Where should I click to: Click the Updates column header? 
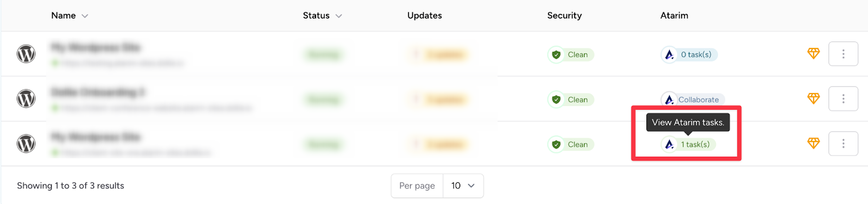424,16
